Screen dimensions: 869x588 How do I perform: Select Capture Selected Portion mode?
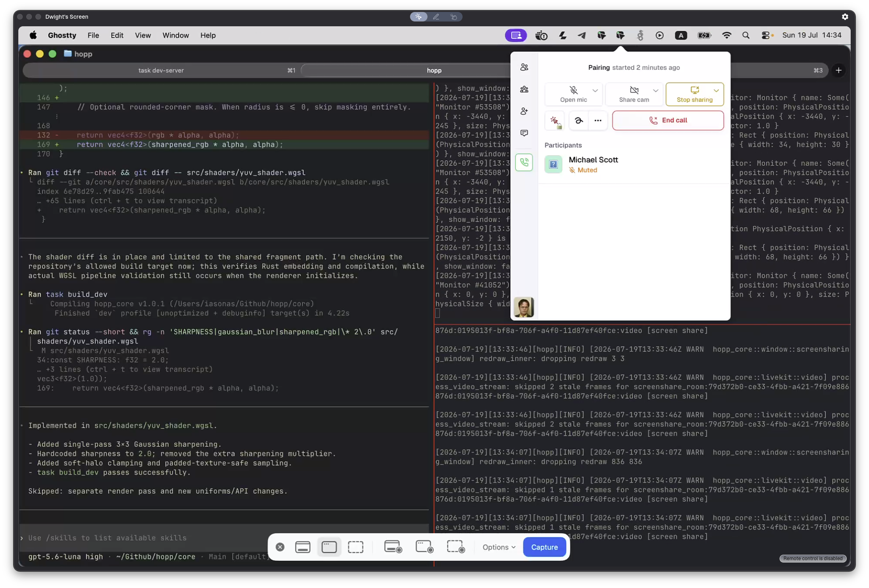(x=355, y=547)
